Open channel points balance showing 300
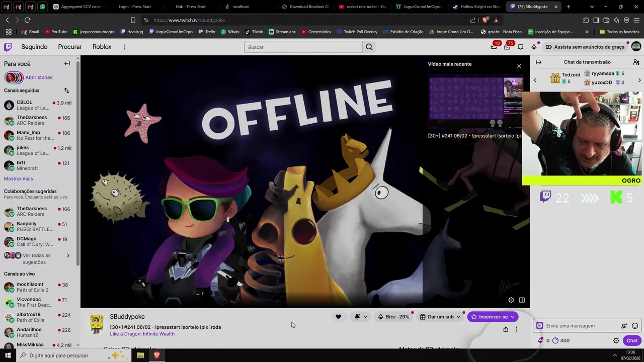 click(x=560, y=340)
